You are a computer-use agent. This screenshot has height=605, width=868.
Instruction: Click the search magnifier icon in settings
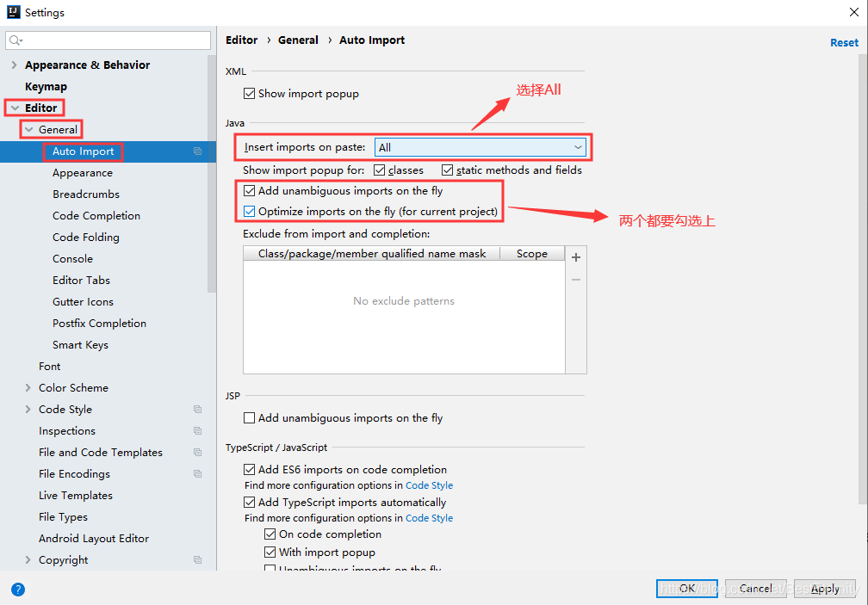pos(15,40)
